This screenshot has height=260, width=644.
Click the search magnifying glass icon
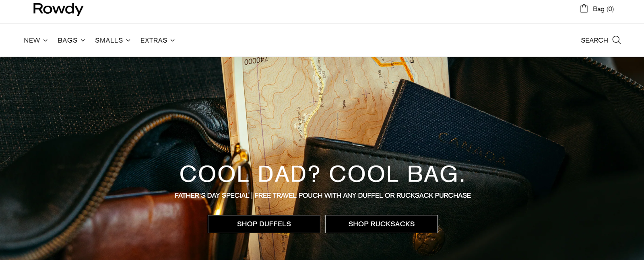(x=617, y=40)
